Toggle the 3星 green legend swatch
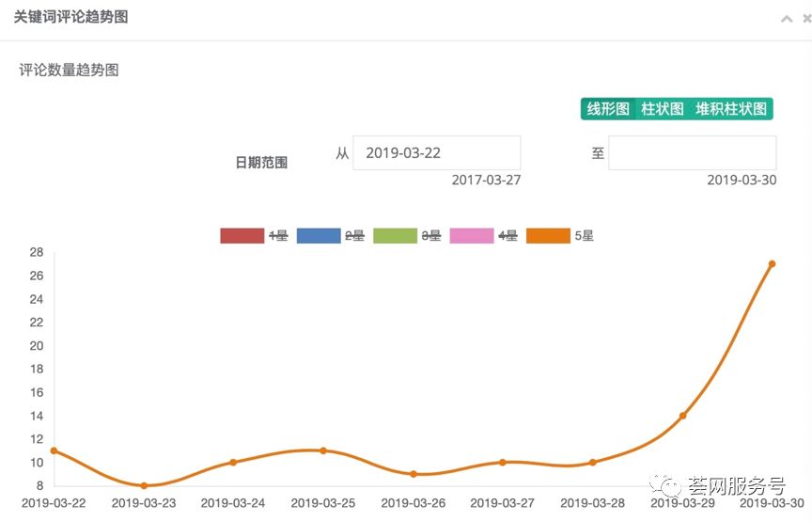Screen dimensions: 812x521 pos(395,236)
